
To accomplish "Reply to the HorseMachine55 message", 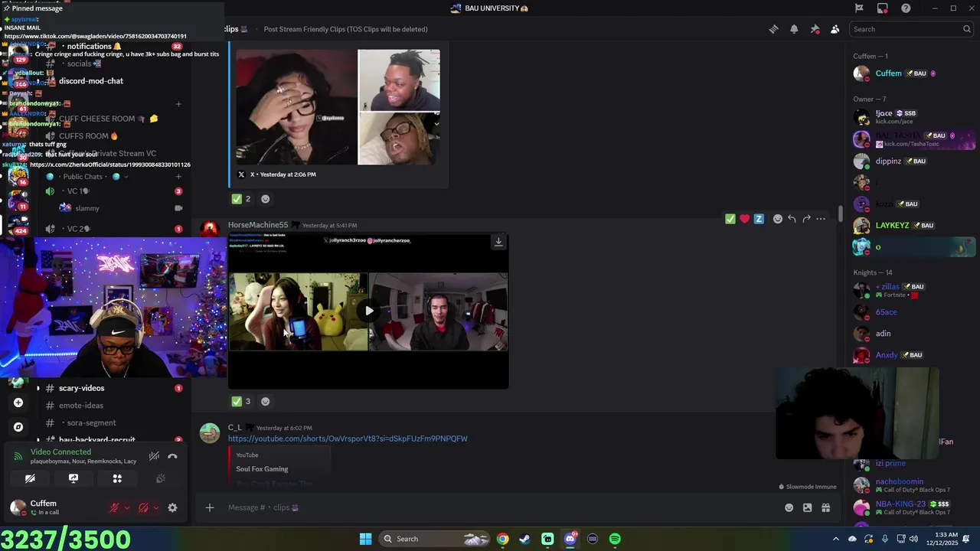I will tap(792, 219).
